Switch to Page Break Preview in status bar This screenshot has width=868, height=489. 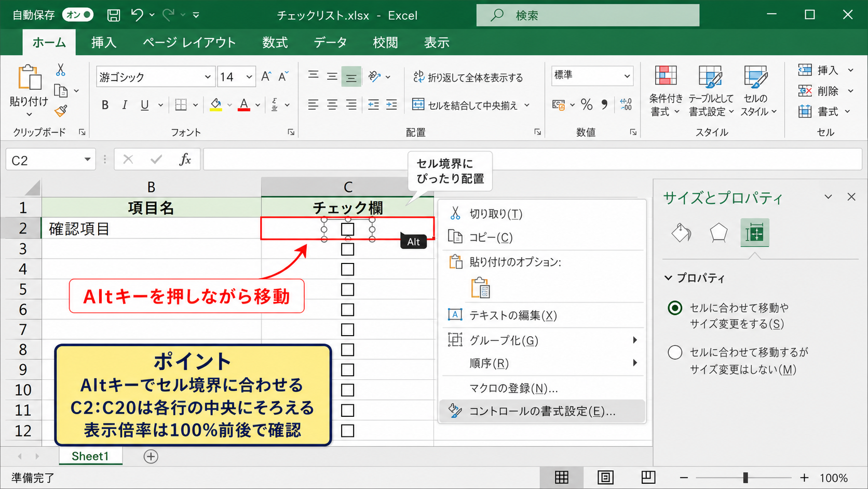(x=648, y=477)
